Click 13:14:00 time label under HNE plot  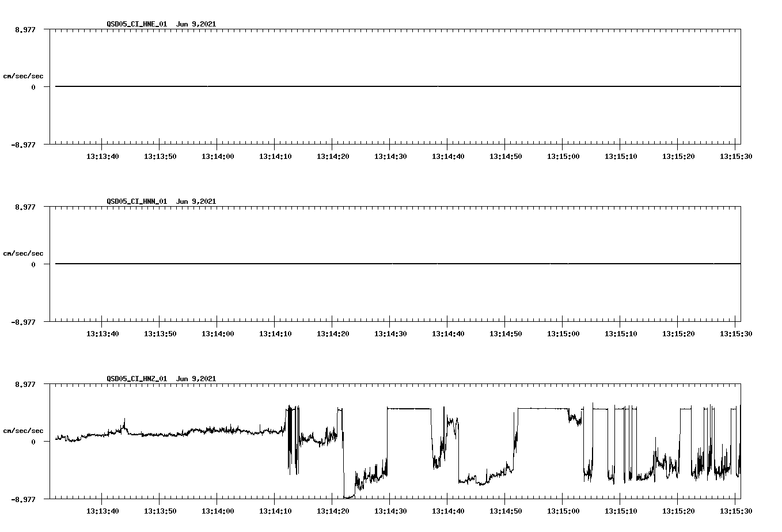pos(218,157)
